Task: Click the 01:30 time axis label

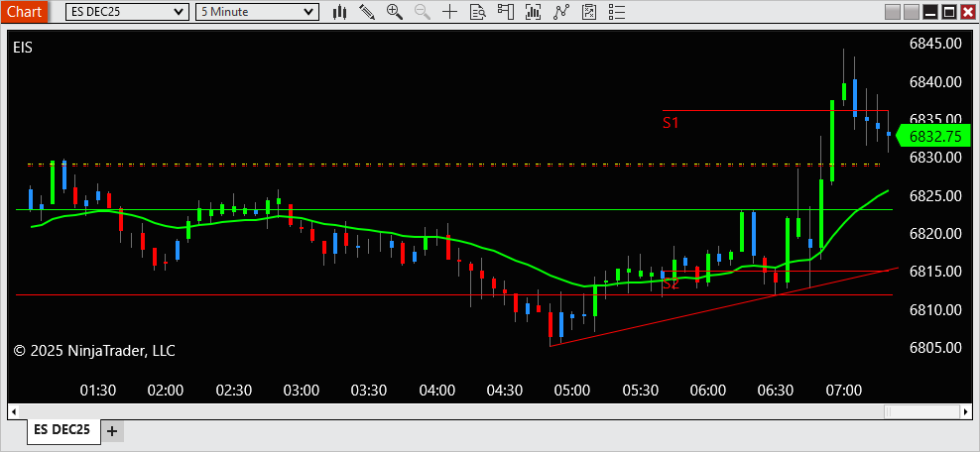Action: click(x=98, y=391)
